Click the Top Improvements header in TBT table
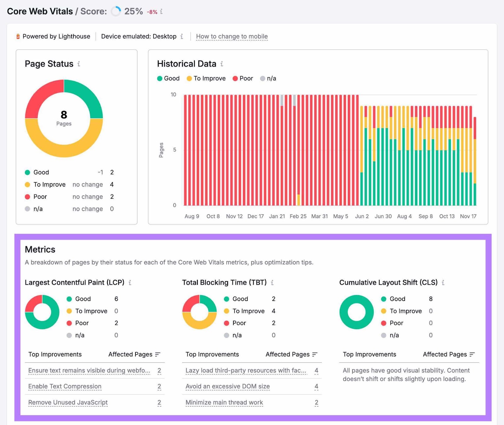Image resolution: width=504 pixels, height=425 pixels. (x=212, y=354)
